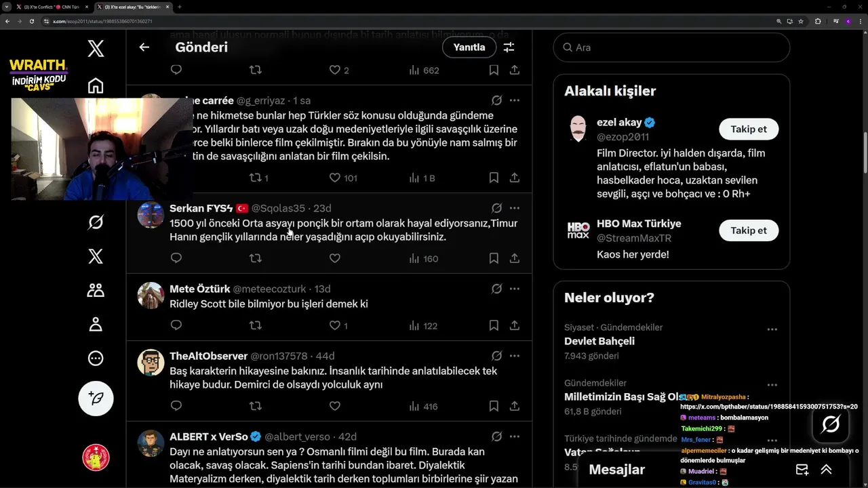The image size is (868, 488).
Task: Bookmark the g_erriyaz post
Action: click(494, 178)
